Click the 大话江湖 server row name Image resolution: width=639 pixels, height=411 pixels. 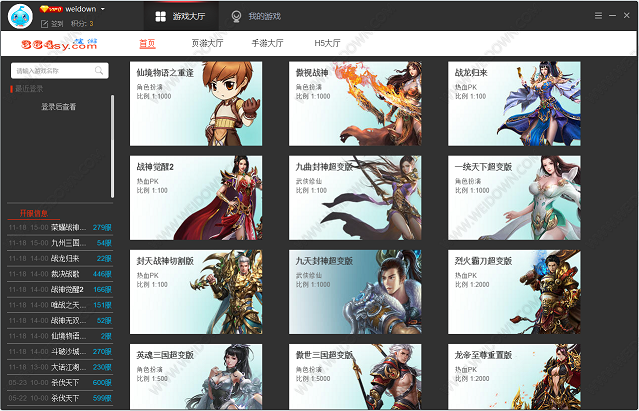[68, 367]
